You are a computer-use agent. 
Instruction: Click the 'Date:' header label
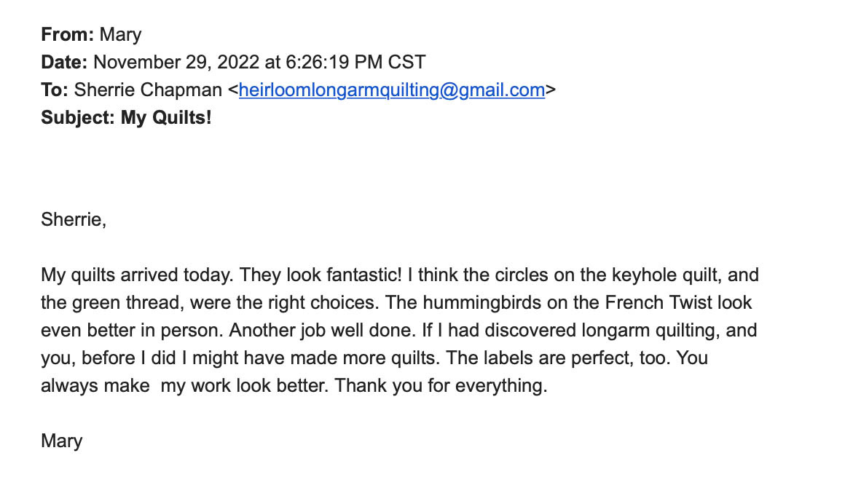click(x=64, y=62)
